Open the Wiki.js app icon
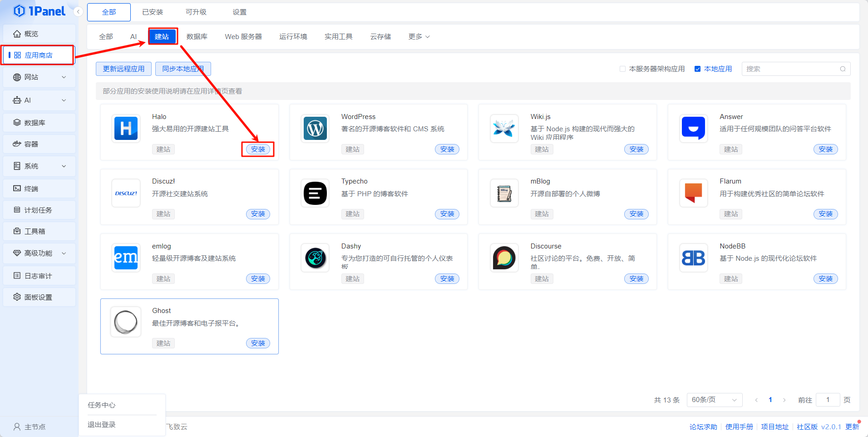The width and height of the screenshot is (868, 437). [504, 129]
